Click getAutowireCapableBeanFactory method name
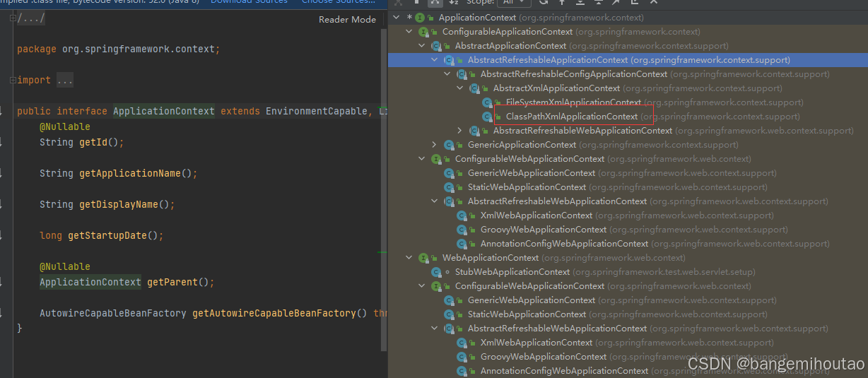The width and height of the screenshot is (868, 378). click(274, 313)
